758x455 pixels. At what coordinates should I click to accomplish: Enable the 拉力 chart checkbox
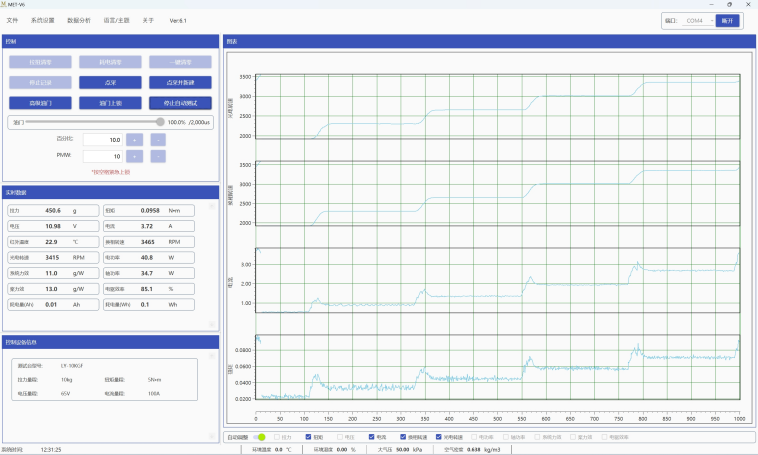click(x=277, y=437)
